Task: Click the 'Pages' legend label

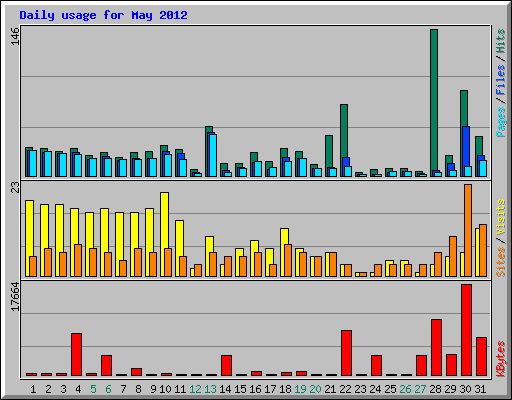Action: [x=500, y=122]
